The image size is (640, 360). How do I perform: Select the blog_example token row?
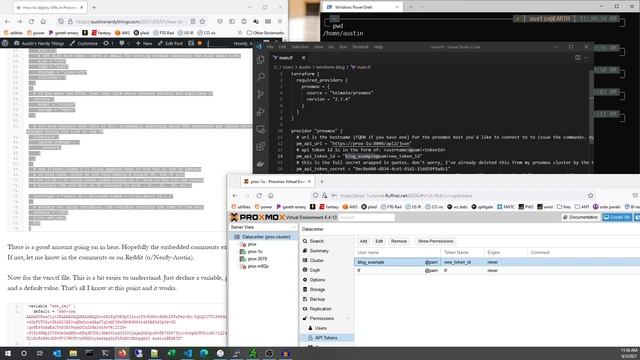(x=497, y=262)
